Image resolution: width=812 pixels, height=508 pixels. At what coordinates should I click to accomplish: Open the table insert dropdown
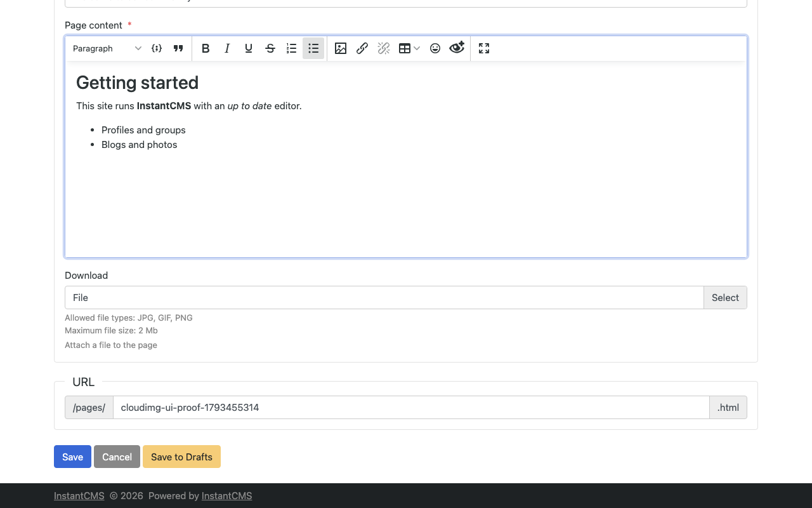click(x=409, y=48)
